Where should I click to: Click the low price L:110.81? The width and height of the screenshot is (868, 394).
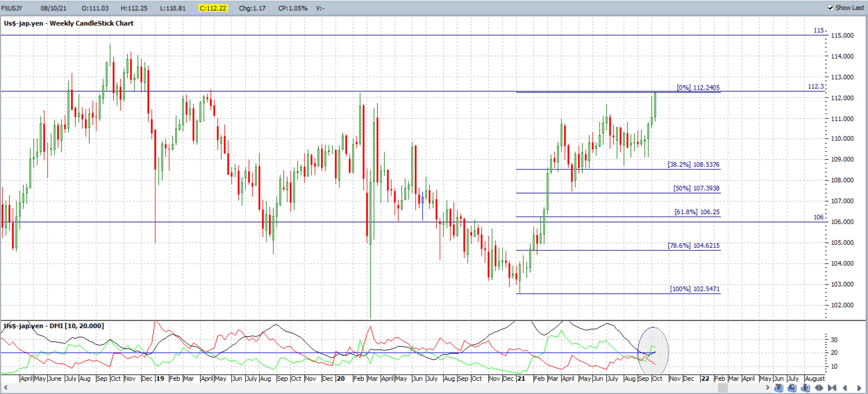(173, 8)
